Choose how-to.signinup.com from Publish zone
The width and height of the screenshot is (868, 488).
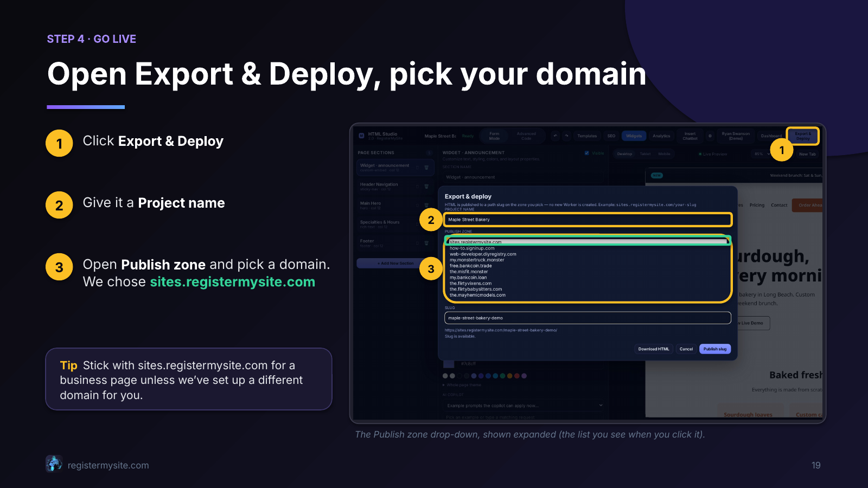tap(588, 248)
